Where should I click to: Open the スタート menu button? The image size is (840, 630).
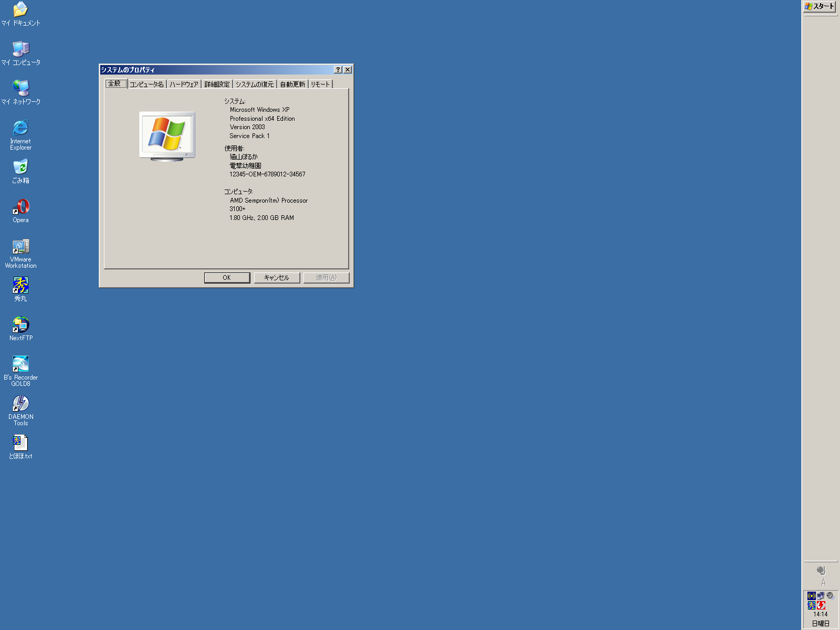[x=820, y=6]
